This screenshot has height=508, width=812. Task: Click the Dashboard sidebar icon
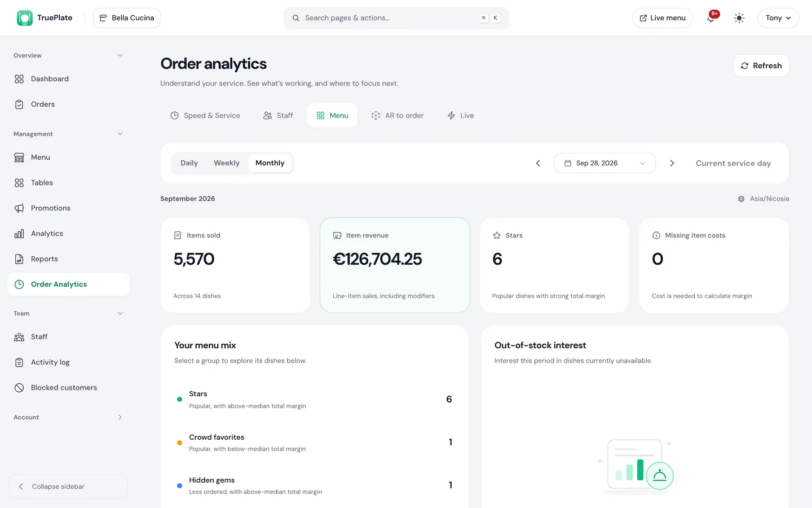(x=19, y=79)
